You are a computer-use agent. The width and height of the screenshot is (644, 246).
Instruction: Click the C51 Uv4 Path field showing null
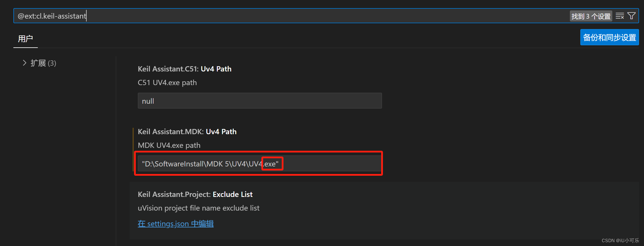tap(260, 100)
